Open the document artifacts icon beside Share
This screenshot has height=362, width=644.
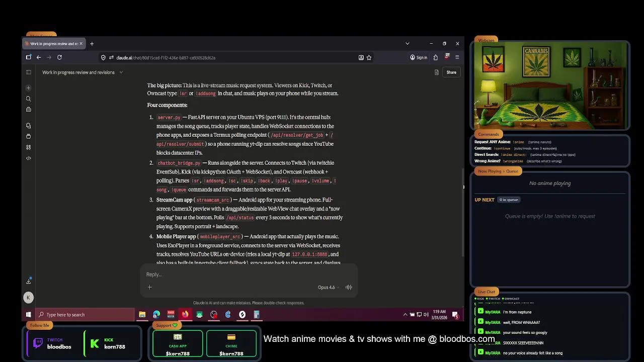click(436, 72)
